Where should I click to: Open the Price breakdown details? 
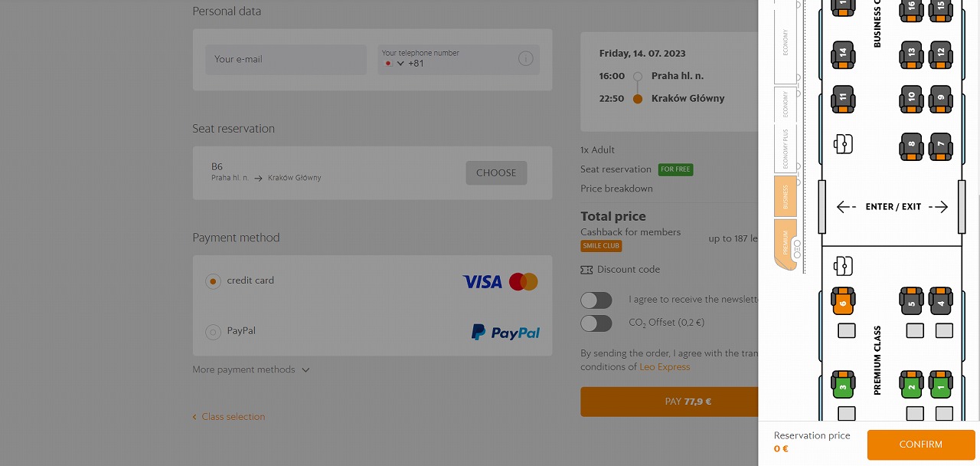pyautogui.click(x=616, y=189)
